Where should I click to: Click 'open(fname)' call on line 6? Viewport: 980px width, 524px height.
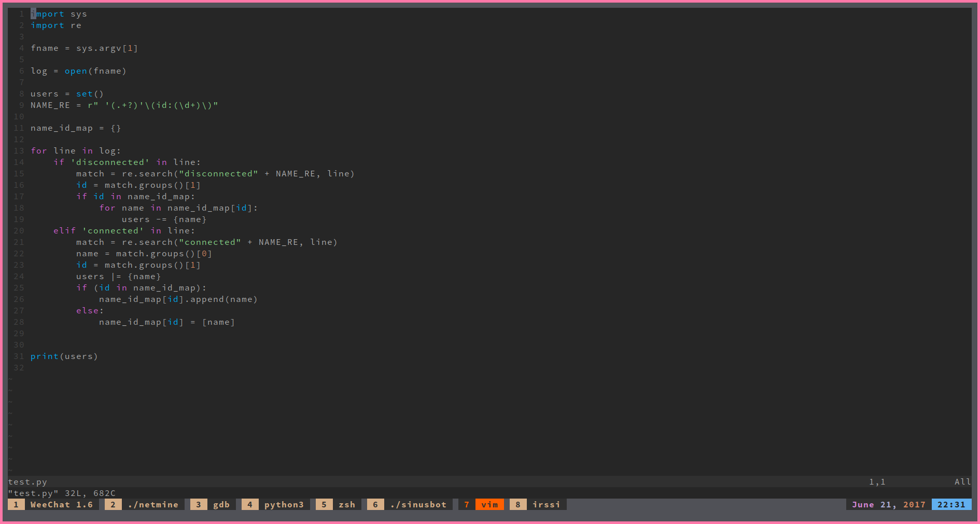(x=95, y=71)
